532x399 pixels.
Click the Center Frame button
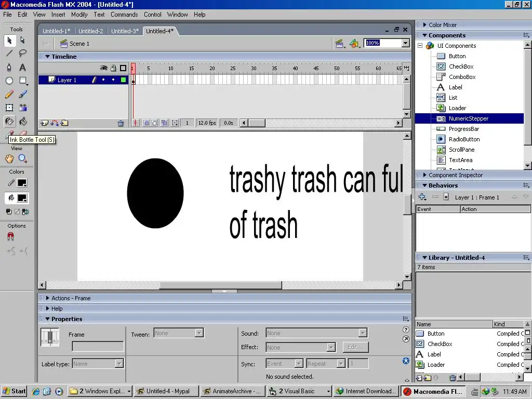[x=136, y=123]
